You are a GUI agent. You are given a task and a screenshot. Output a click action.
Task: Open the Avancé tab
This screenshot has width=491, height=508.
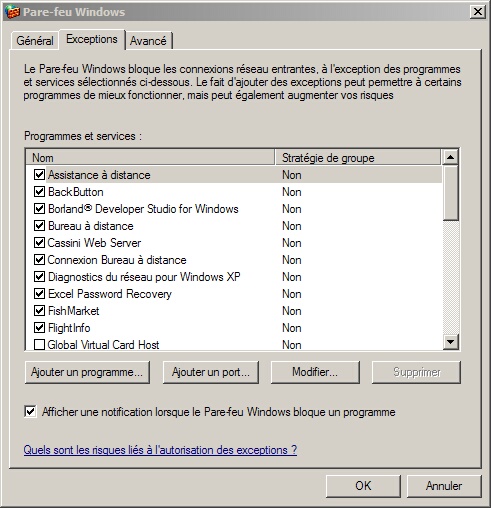click(148, 41)
